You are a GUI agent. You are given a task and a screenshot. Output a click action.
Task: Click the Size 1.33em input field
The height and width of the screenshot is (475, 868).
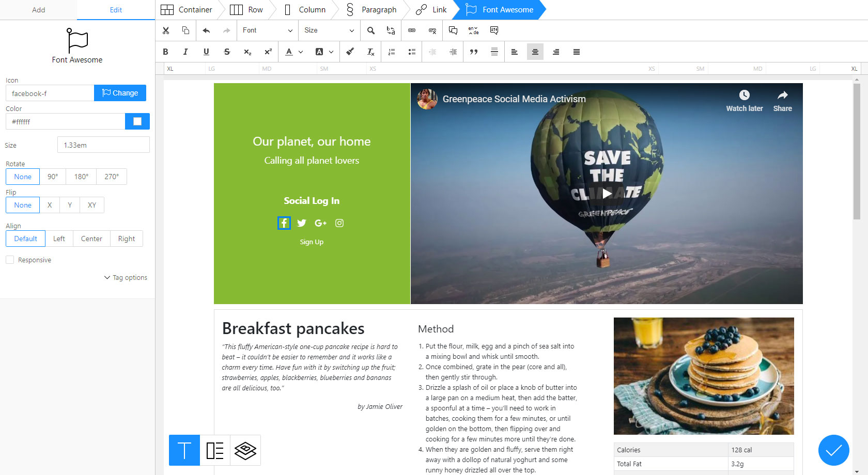click(103, 145)
